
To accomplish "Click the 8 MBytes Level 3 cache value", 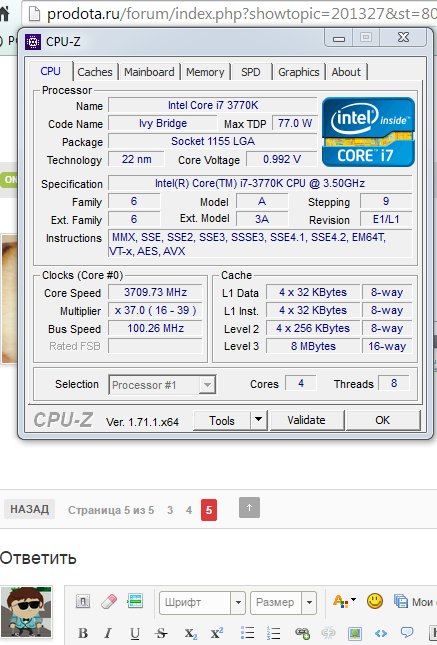I will pos(313,346).
